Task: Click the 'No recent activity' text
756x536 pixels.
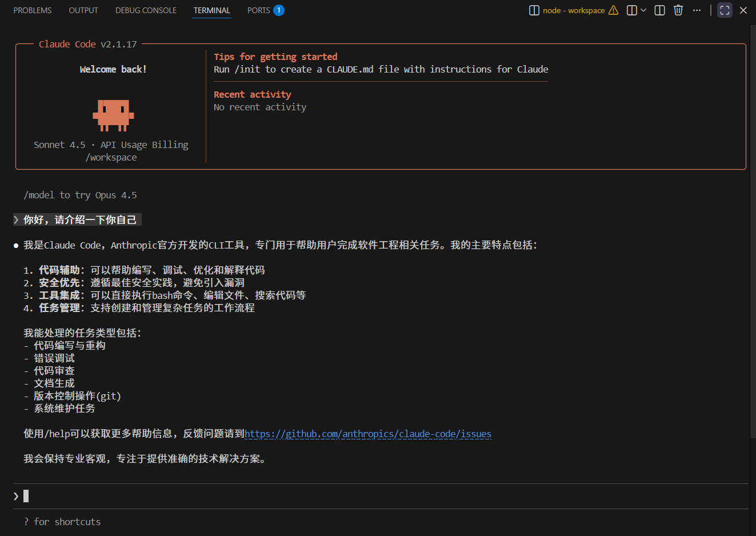Action: [x=260, y=107]
